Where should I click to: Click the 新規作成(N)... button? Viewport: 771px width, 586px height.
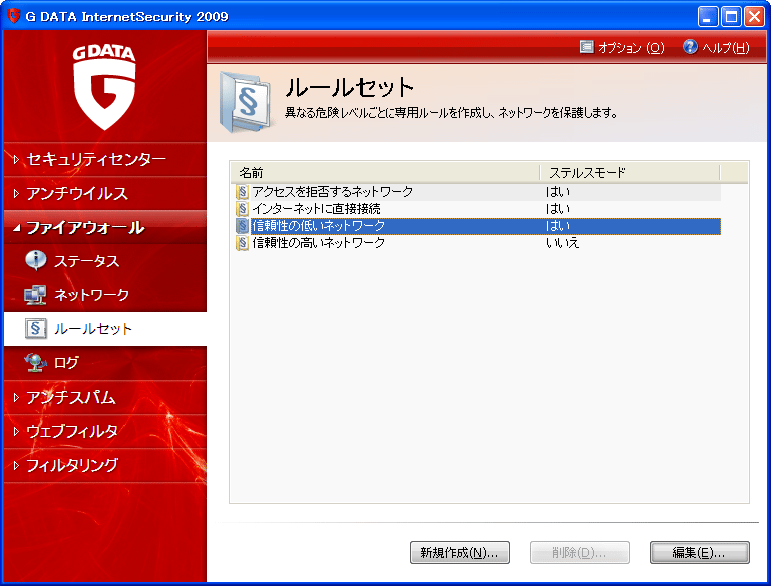[460, 553]
